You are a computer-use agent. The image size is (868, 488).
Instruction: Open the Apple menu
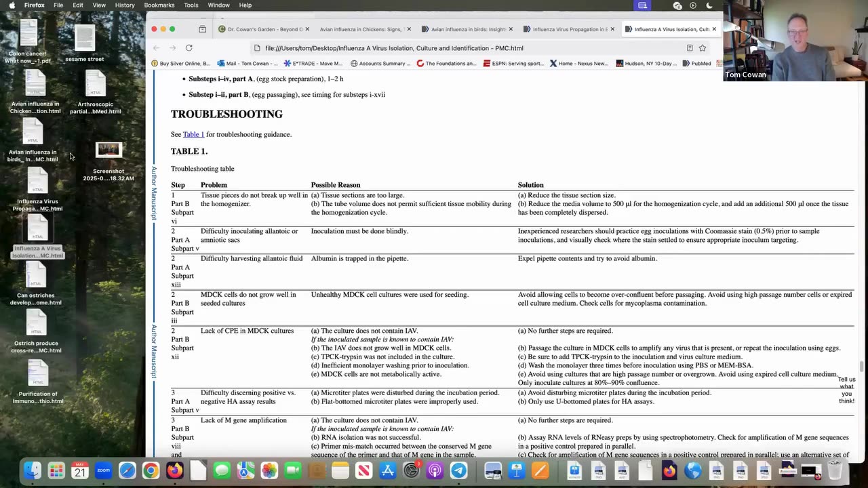(x=12, y=5)
